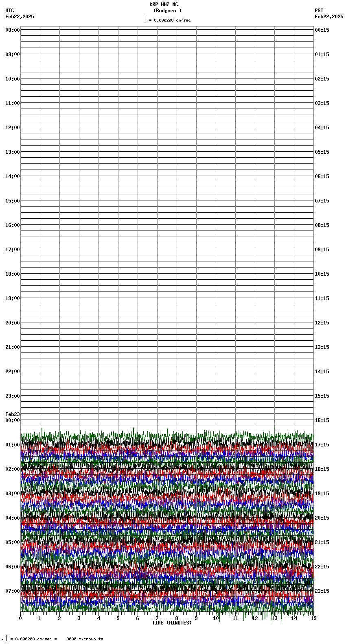
Task: Click the 'TIME (MINUTES)' axis title
Action: 172,623
